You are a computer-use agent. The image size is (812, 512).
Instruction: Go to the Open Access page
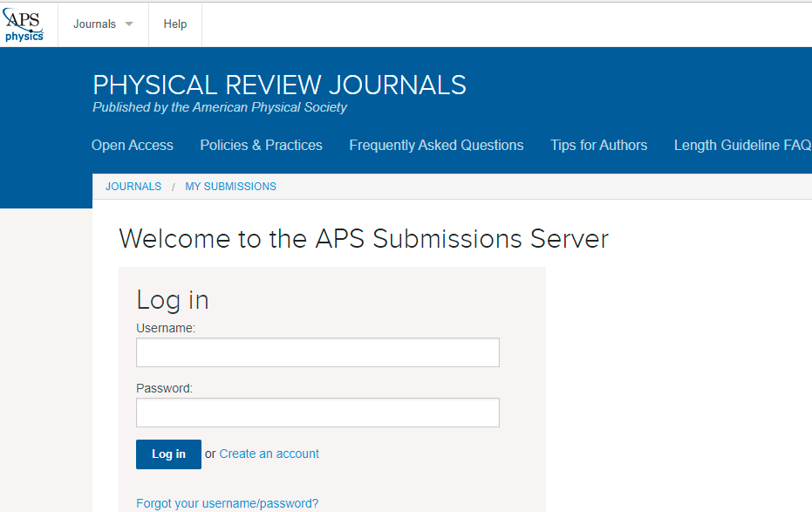point(133,146)
